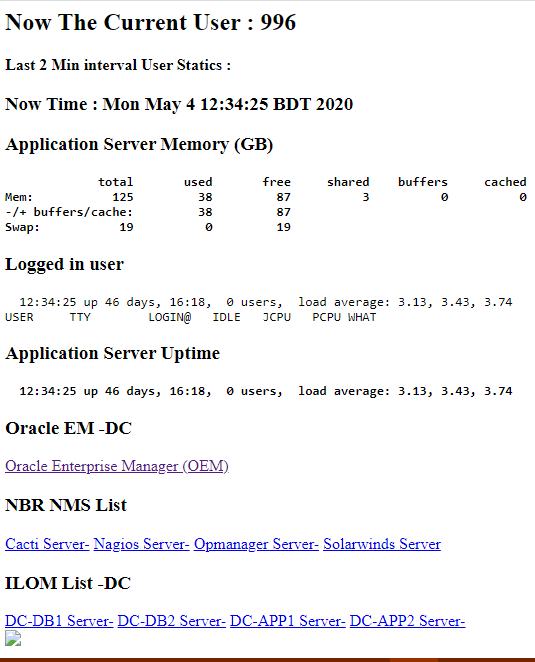
Task: Visit the Solarwinds Server link
Action: [x=382, y=544]
